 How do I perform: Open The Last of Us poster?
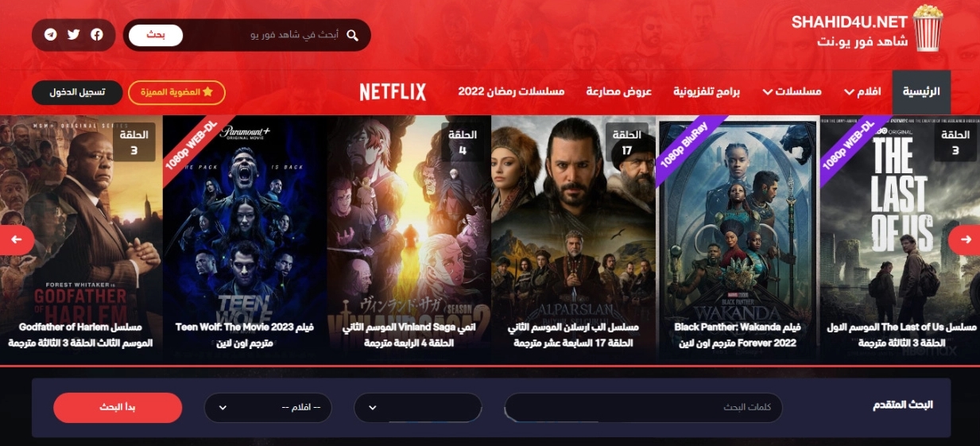[900, 239]
